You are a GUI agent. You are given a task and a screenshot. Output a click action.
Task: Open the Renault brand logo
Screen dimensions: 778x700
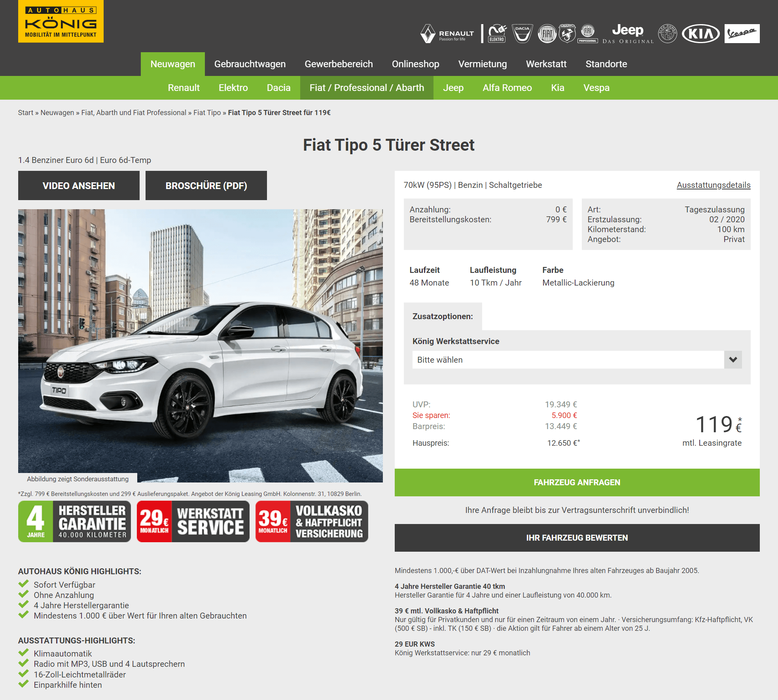pyautogui.click(x=447, y=34)
